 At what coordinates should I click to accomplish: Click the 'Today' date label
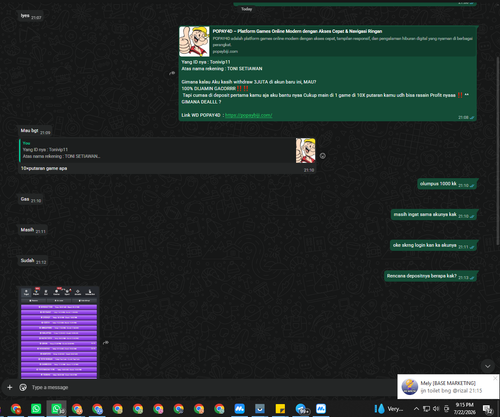pos(246,9)
